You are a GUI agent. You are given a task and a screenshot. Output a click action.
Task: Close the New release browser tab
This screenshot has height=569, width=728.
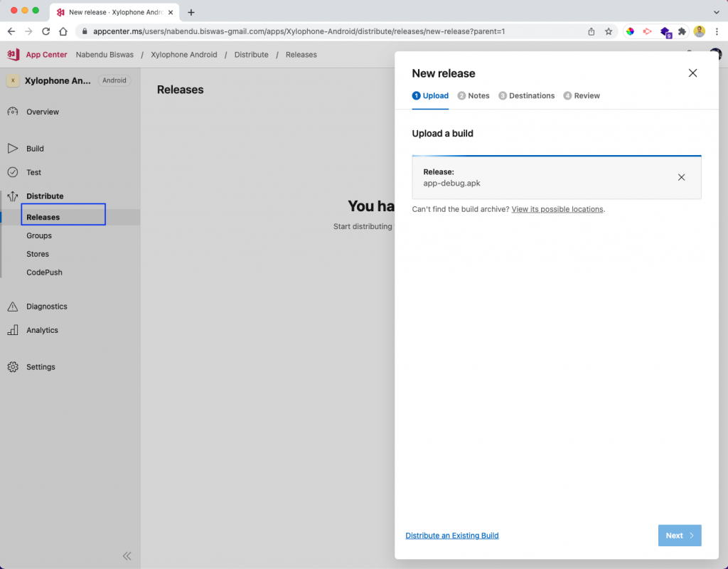pos(171,13)
